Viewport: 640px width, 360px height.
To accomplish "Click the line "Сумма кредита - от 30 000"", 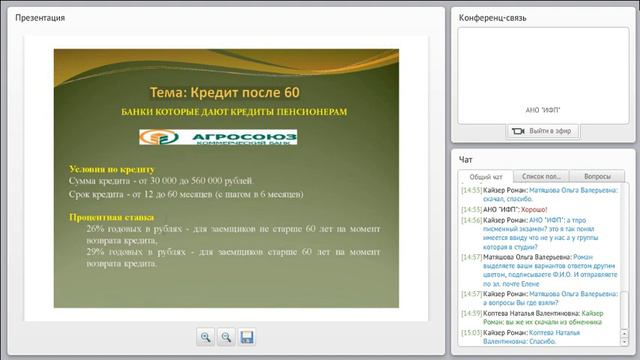I will (161, 181).
